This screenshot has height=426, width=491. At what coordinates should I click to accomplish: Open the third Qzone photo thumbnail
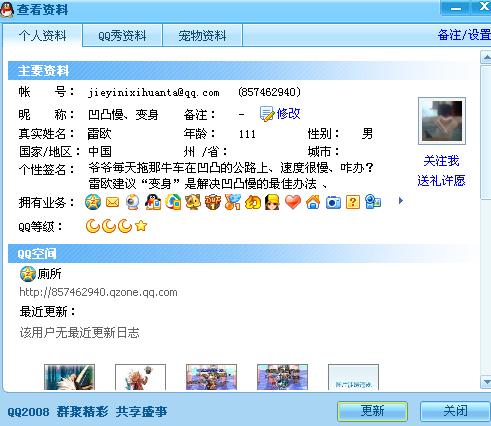(x=211, y=377)
